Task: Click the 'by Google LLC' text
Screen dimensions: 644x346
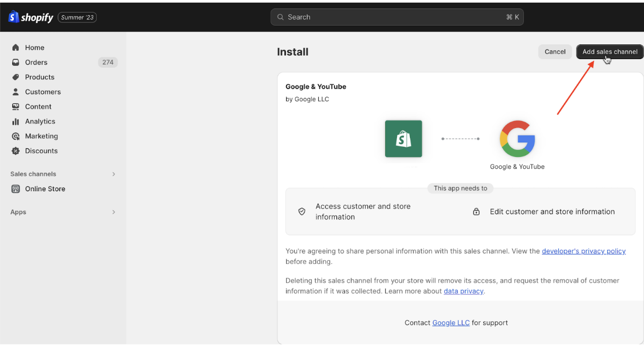Action: click(307, 99)
